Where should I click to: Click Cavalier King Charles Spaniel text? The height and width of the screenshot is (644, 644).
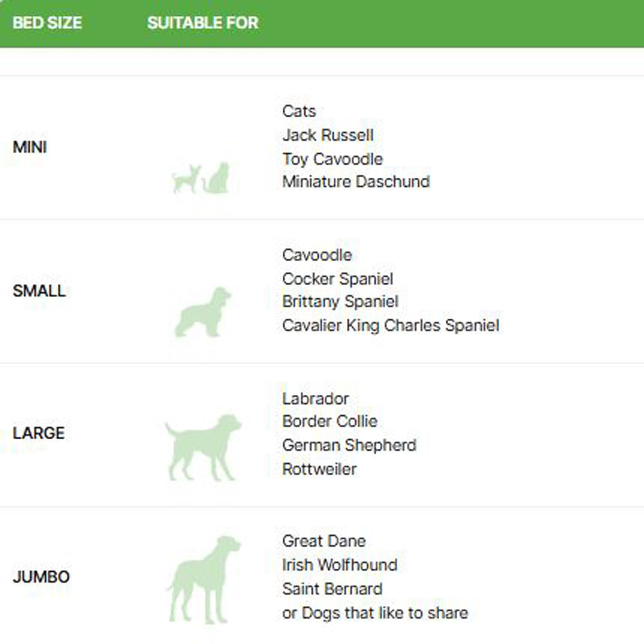point(390,326)
